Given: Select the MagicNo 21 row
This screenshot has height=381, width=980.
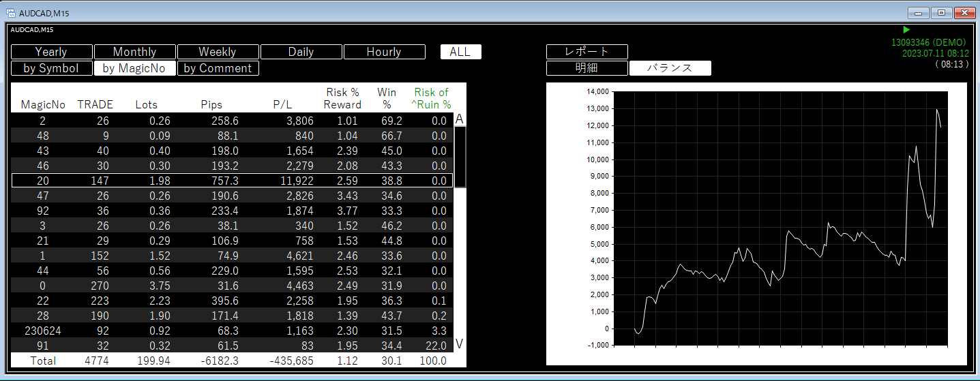Looking at the screenshot, I should point(232,241).
